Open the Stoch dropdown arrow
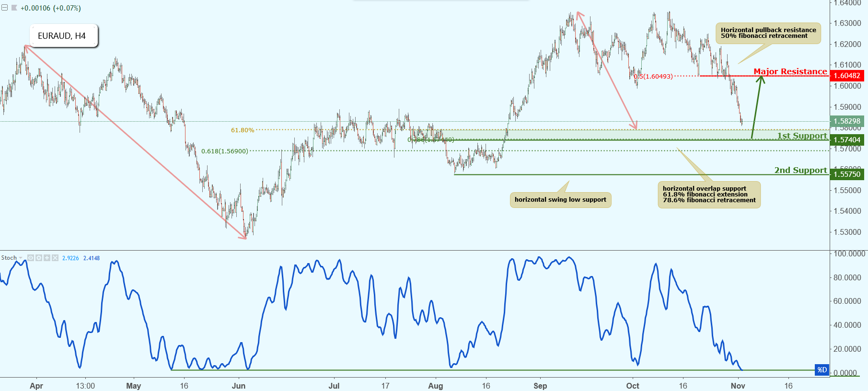The height and width of the screenshot is (391, 868). click(21, 258)
